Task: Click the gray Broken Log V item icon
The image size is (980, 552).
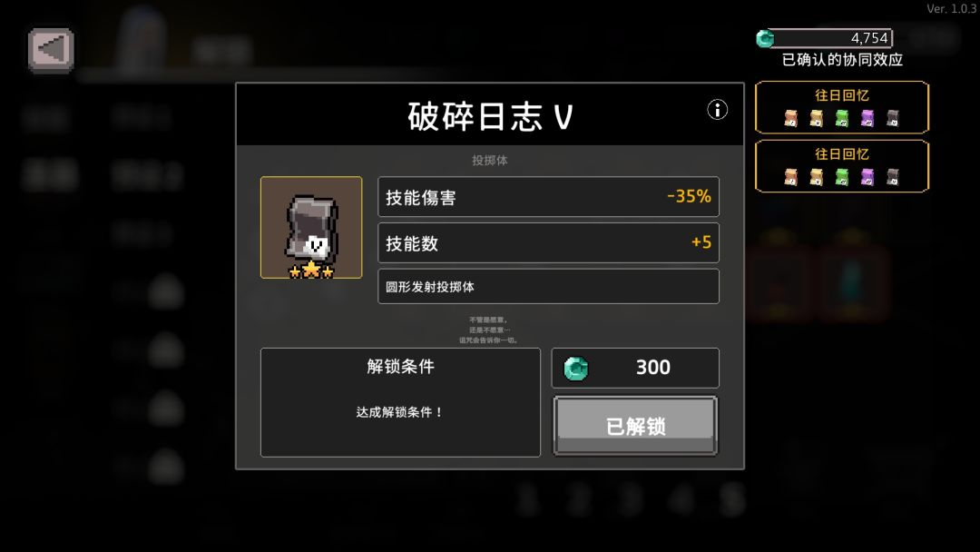Action: (311, 228)
